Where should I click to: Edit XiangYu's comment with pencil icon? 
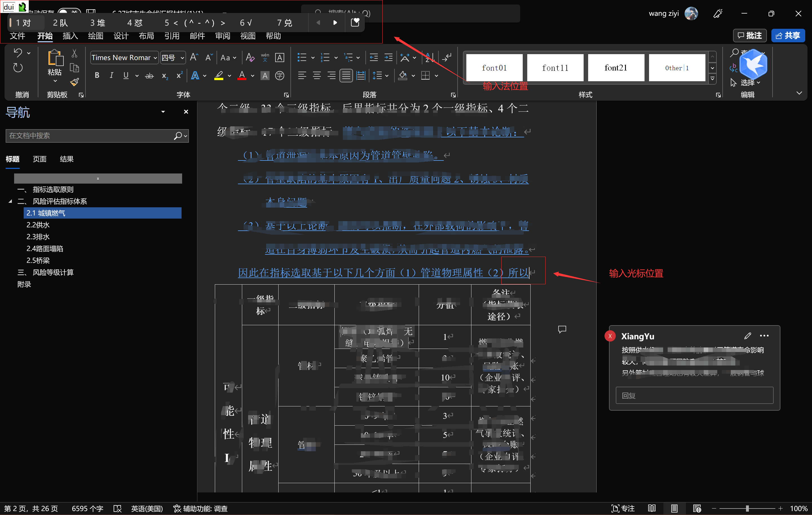748,336
